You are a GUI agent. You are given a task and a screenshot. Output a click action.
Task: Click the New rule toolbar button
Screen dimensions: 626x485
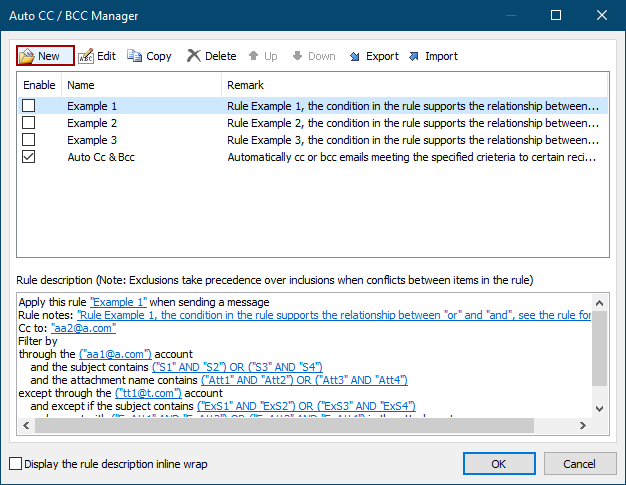click(x=39, y=56)
